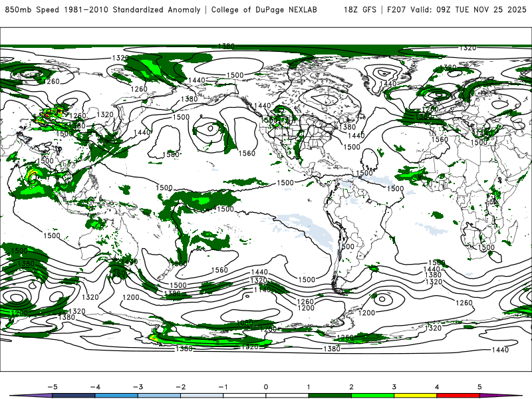
Task: Click the dark navy -5 to -4 legend swatch
Action: pos(74,396)
